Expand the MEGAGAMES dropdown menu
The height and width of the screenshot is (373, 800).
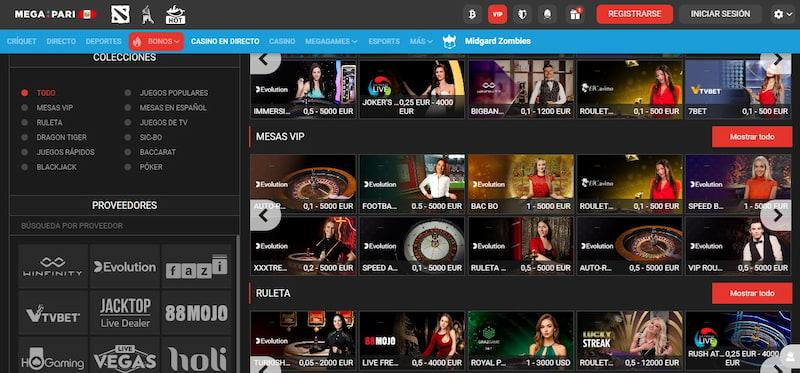(331, 41)
